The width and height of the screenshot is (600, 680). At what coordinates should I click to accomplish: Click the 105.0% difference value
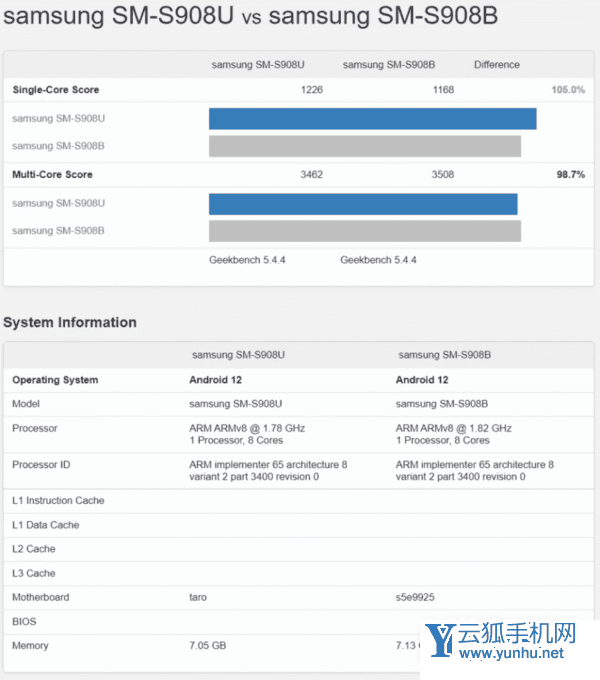tap(568, 90)
